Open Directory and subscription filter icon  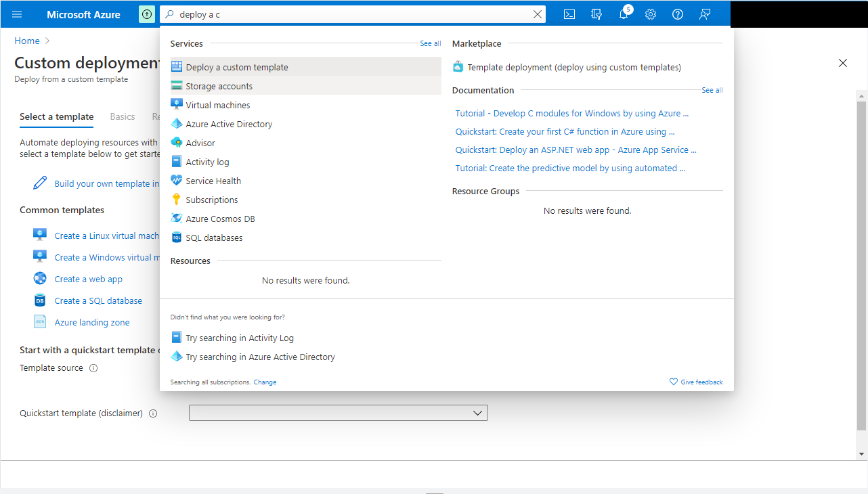tap(596, 14)
